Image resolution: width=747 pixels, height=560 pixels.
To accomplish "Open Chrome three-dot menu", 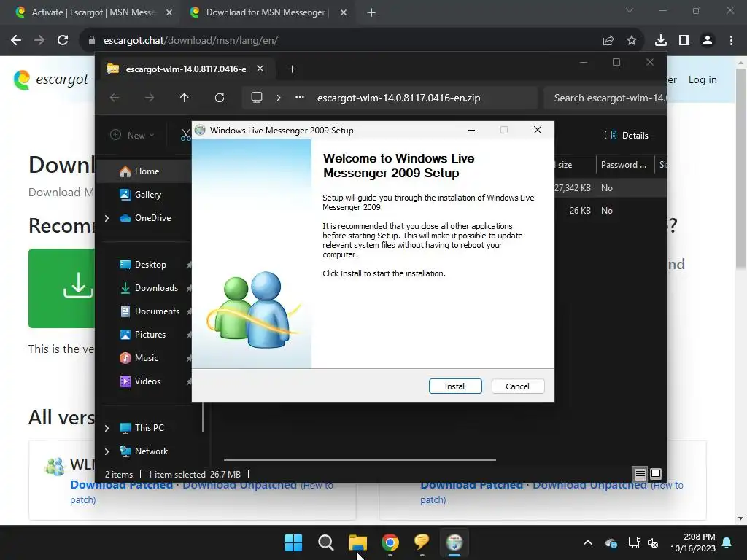I will point(731,41).
